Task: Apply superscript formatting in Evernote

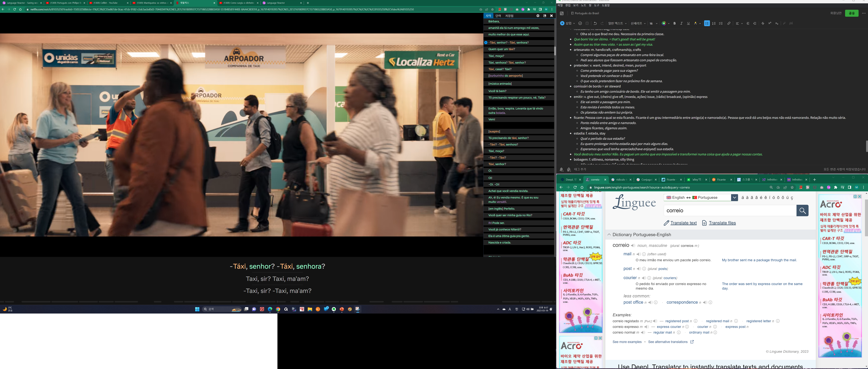Action: coord(770,23)
